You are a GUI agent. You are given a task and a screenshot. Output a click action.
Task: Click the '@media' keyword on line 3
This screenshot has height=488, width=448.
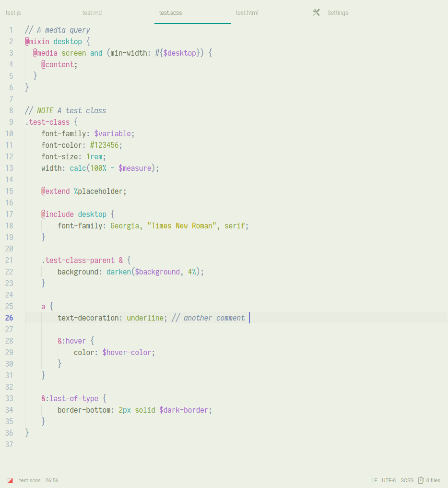[45, 53]
